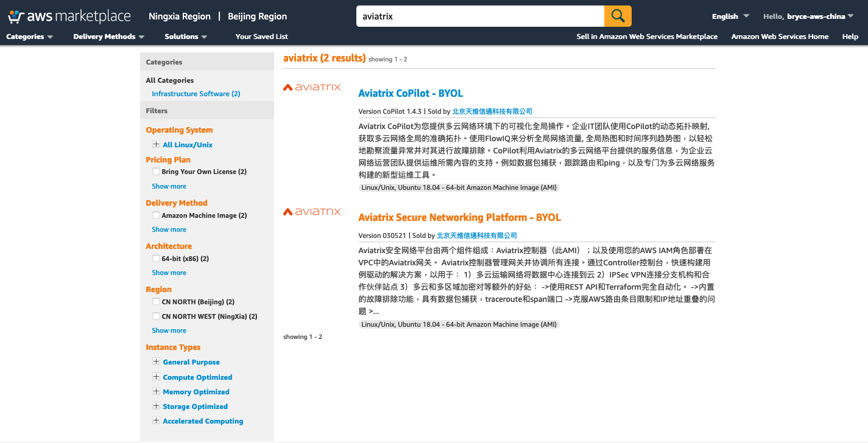Enable the Bring Your Own License filter
This screenshot has width=868, height=443.
point(156,171)
